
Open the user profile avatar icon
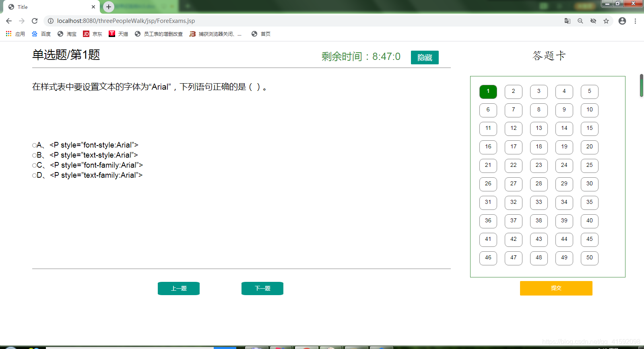622,21
